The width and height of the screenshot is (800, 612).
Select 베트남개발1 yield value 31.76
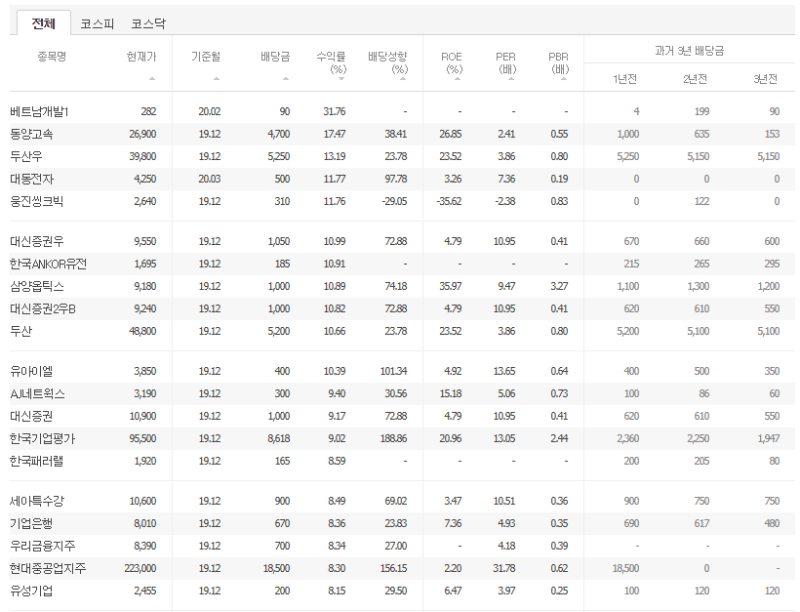334,112
